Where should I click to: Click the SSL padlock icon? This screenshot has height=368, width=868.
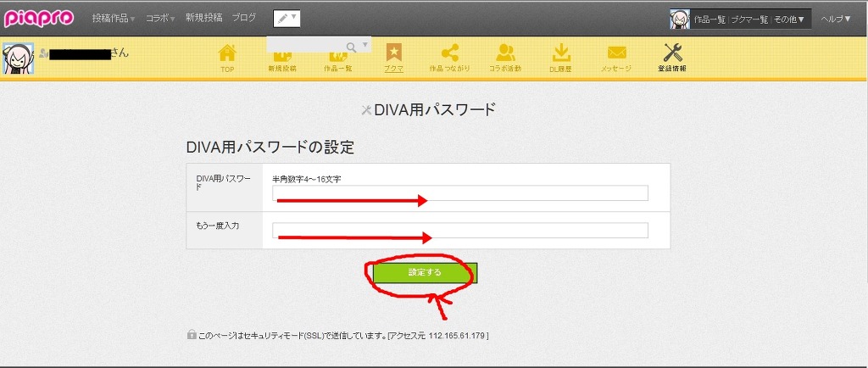(x=192, y=334)
